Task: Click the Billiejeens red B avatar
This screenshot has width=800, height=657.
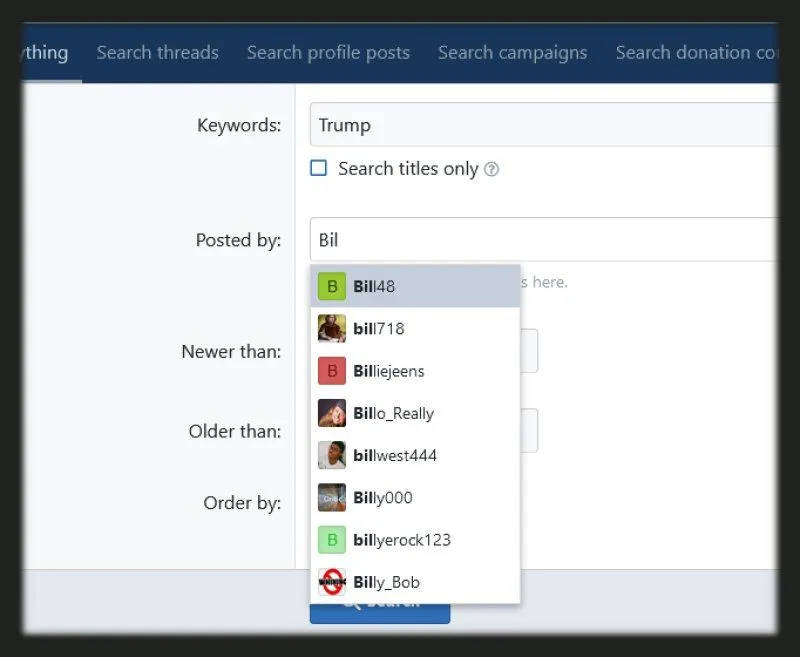Action: pyautogui.click(x=332, y=371)
